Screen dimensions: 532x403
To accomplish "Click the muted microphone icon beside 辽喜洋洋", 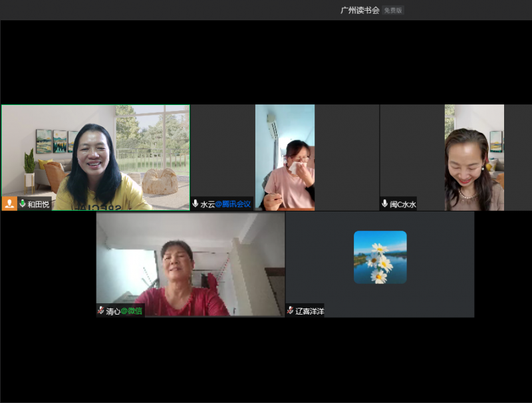I will 291,311.
